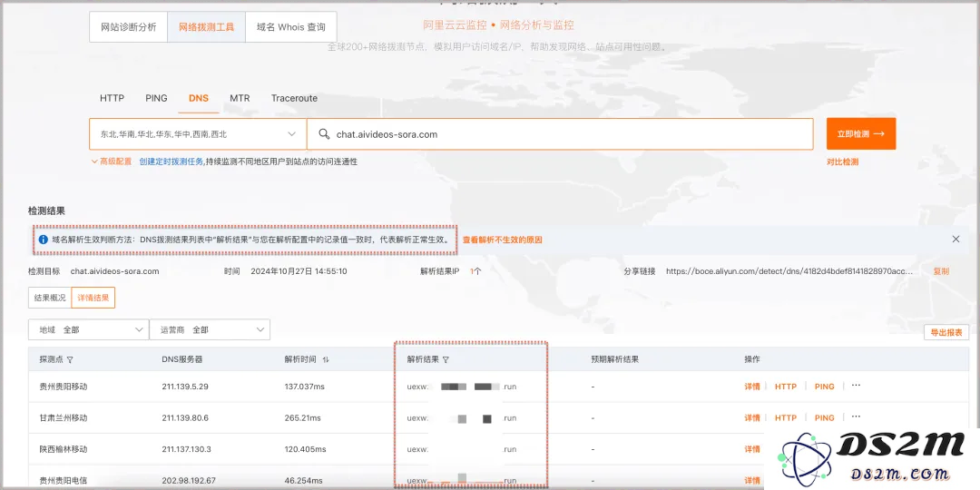Open the 地域 全部 filter dropdown
This screenshot has height=490, width=980.
(88, 329)
